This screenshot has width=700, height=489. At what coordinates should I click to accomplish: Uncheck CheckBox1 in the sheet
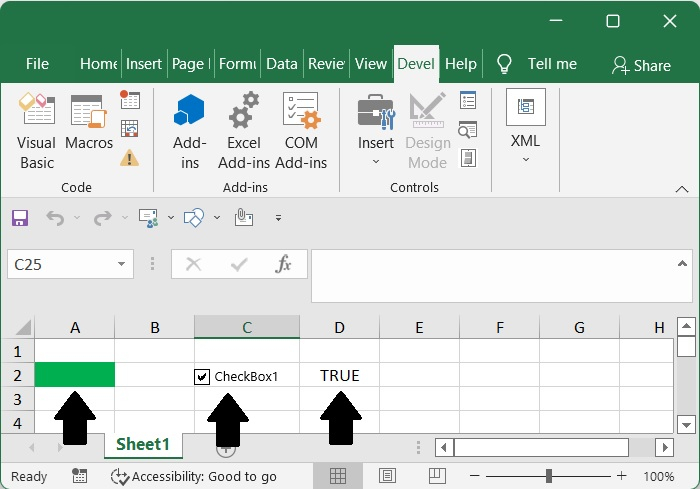click(202, 377)
